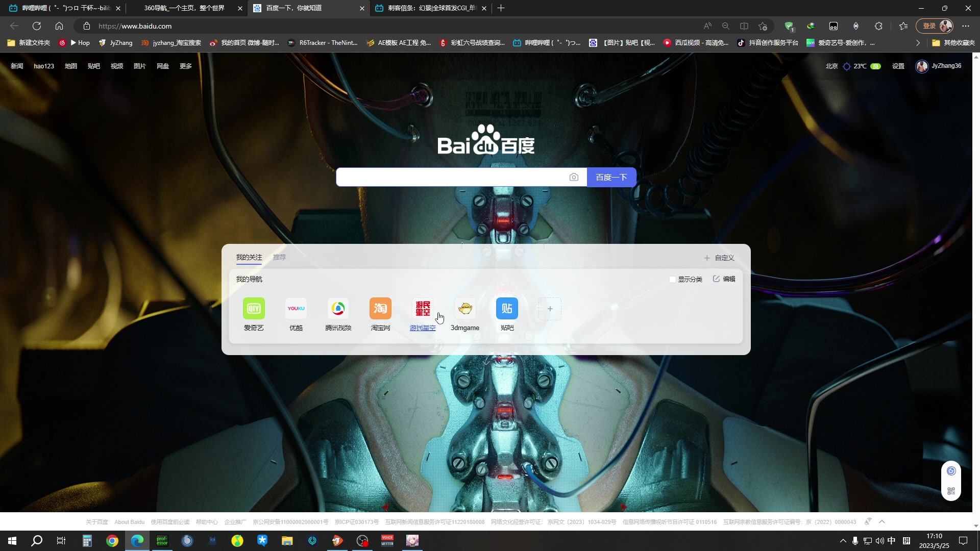Viewport: 980px width, 551px height.
Task: Open the 游民星空 shortcut icon
Action: [x=423, y=308]
